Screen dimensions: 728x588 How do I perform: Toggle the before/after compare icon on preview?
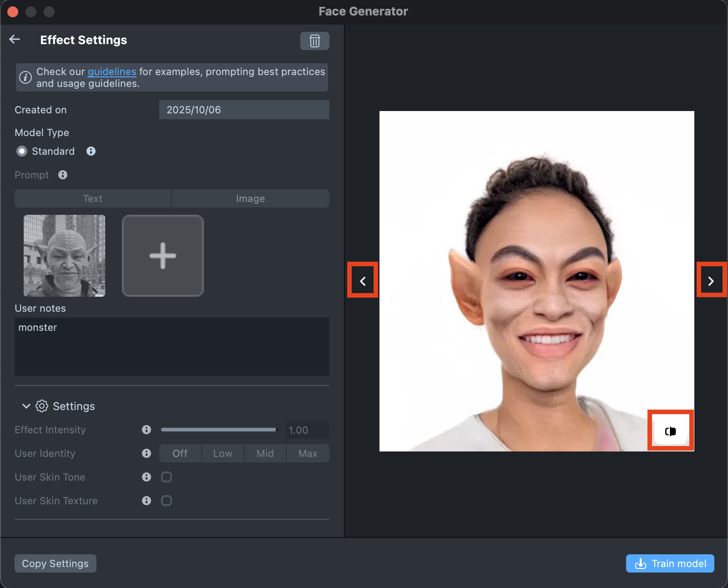tap(670, 431)
